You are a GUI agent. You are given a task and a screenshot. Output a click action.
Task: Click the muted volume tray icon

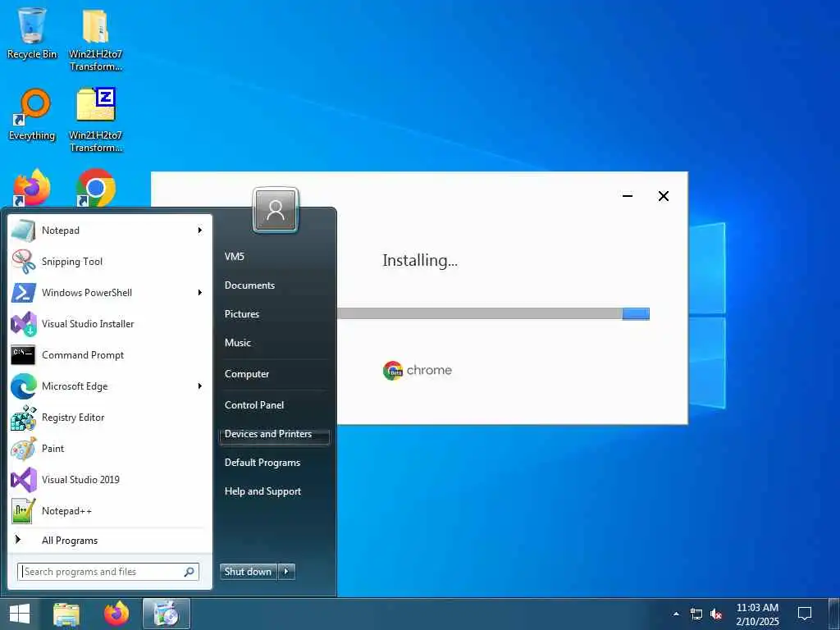point(716,614)
